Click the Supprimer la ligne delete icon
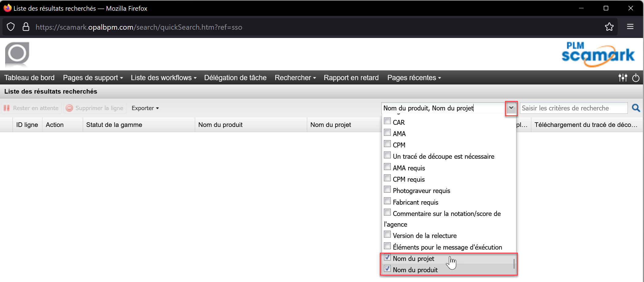 point(70,108)
